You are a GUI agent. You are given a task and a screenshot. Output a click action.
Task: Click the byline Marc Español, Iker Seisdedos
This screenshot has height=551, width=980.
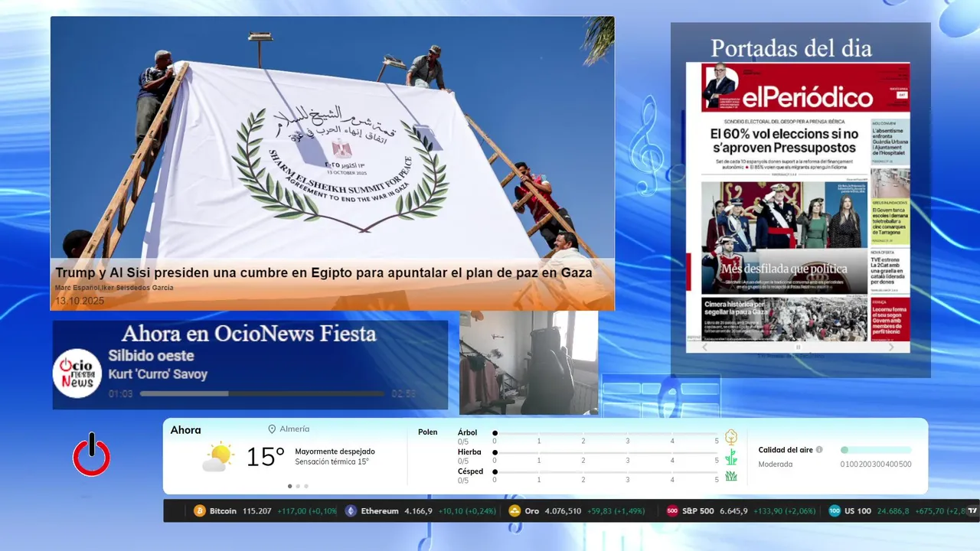[114, 288]
